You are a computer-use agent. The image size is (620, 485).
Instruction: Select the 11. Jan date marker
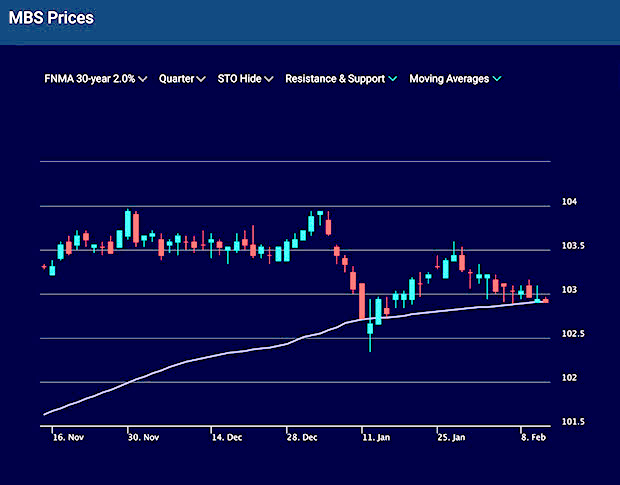click(376, 438)
